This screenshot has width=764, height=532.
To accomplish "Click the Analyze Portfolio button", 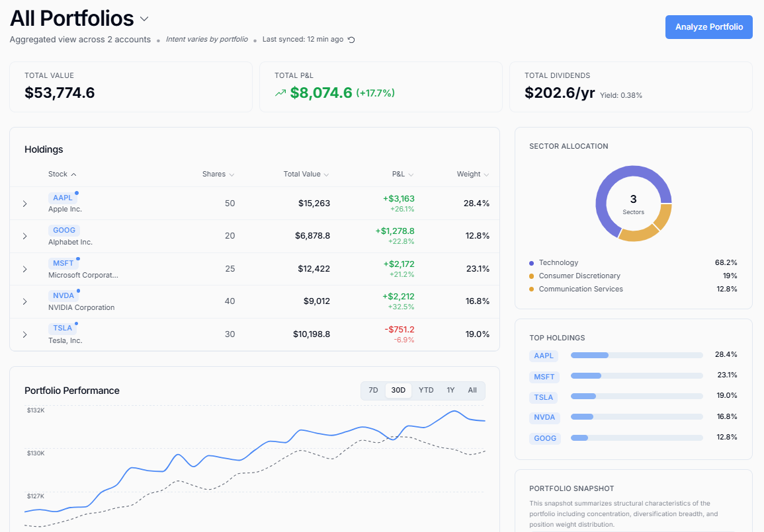I will (x=709, y=27).
